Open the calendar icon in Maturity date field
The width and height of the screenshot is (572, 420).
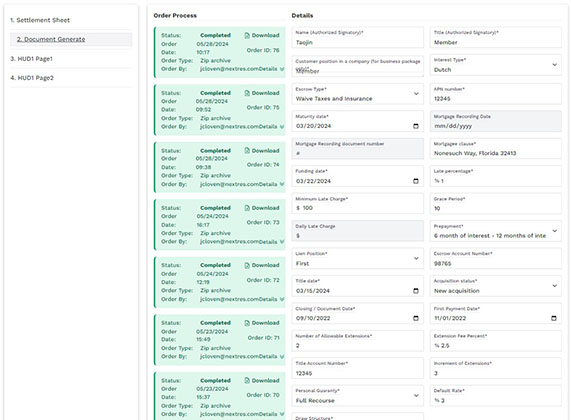coord(416,126)
